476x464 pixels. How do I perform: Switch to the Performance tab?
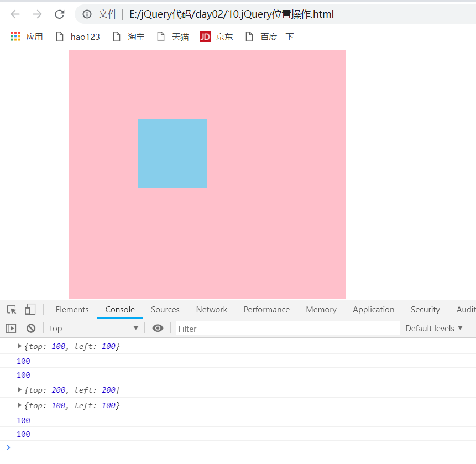(266, 310)
